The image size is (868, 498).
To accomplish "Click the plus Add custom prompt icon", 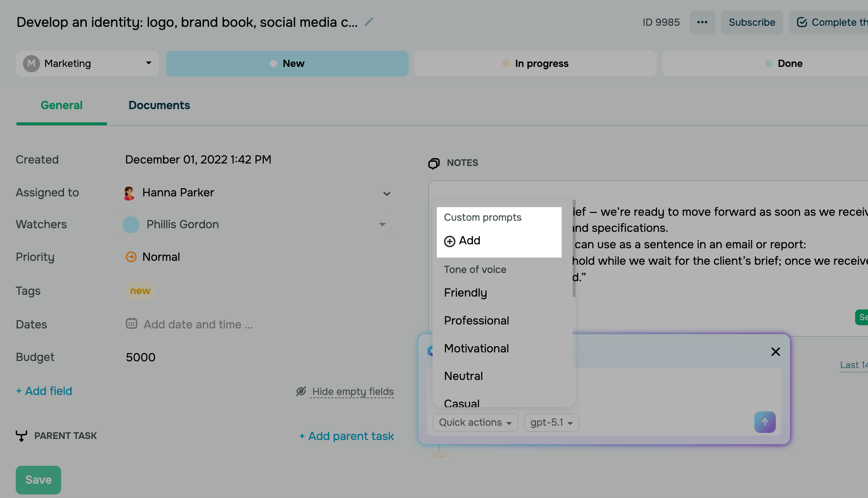I will point(449,241).
